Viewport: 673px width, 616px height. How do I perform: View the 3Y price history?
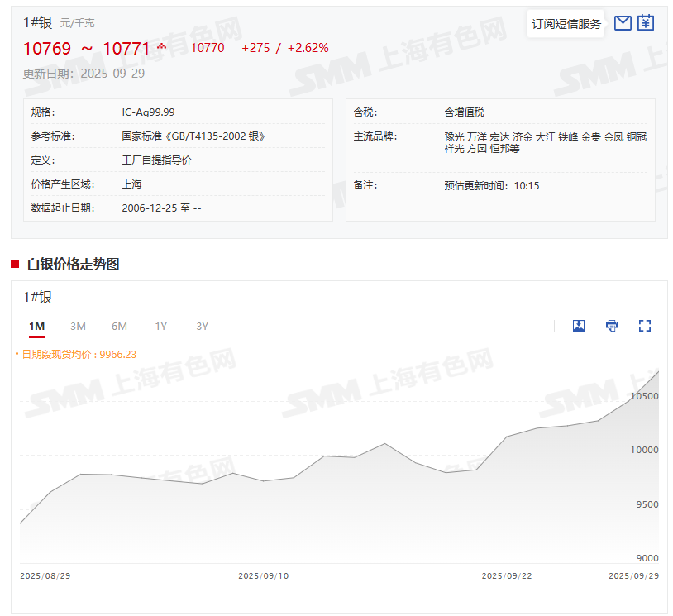[x=202, y=327]
